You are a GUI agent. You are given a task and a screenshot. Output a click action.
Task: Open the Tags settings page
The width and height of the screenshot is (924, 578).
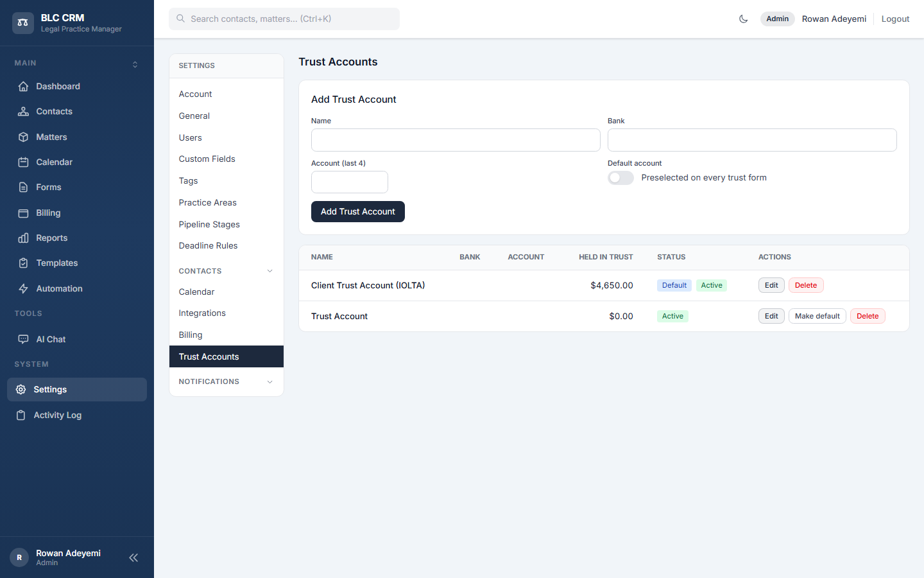[x=227, y=181]
